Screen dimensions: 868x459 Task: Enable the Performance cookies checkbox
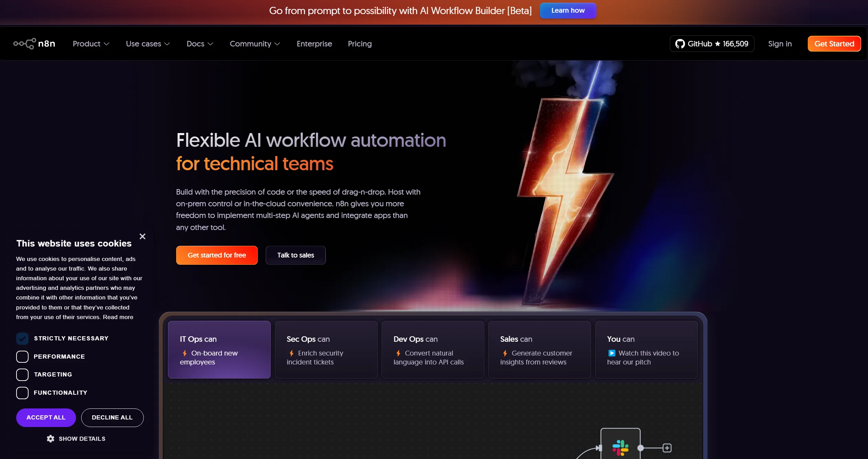[22, 357]
